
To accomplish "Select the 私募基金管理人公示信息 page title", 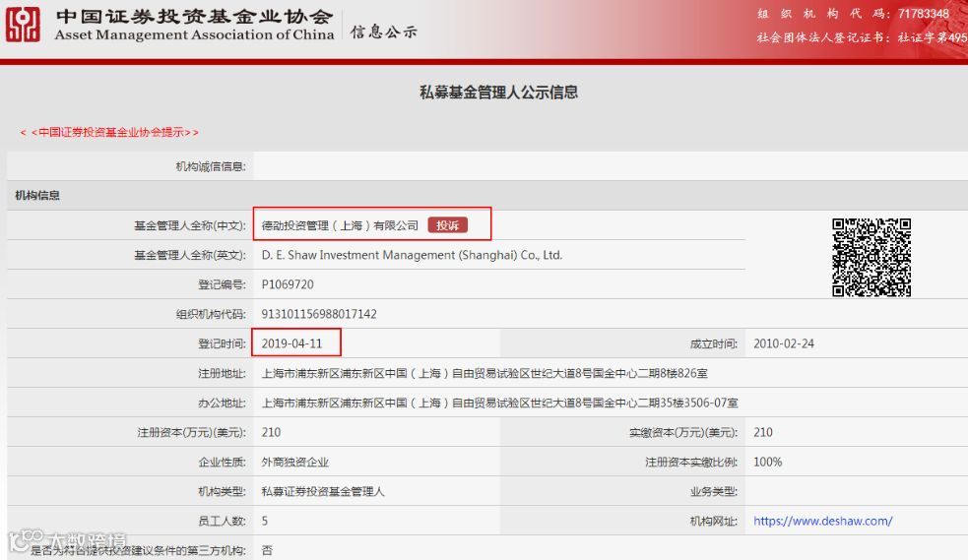I will pos(499,93).
